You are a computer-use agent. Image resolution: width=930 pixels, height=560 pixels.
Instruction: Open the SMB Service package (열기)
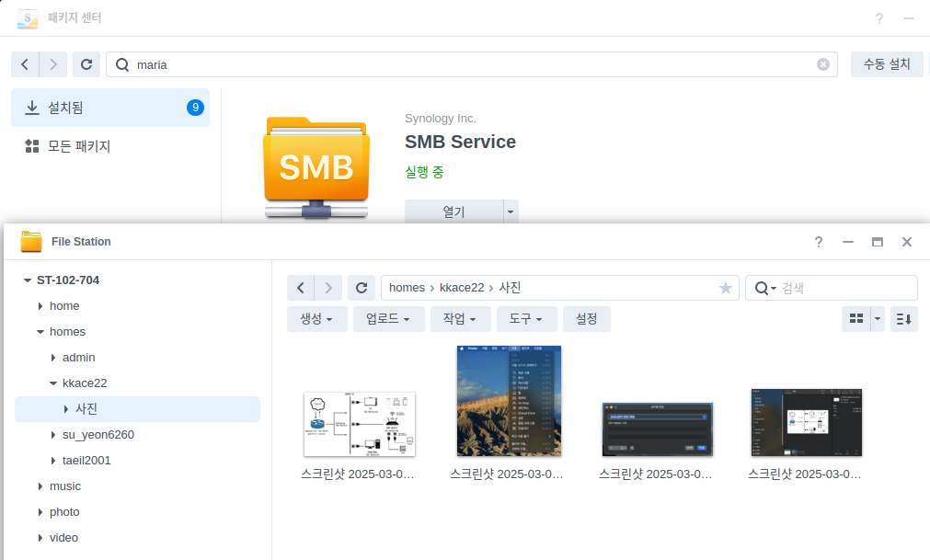[454, 211]
